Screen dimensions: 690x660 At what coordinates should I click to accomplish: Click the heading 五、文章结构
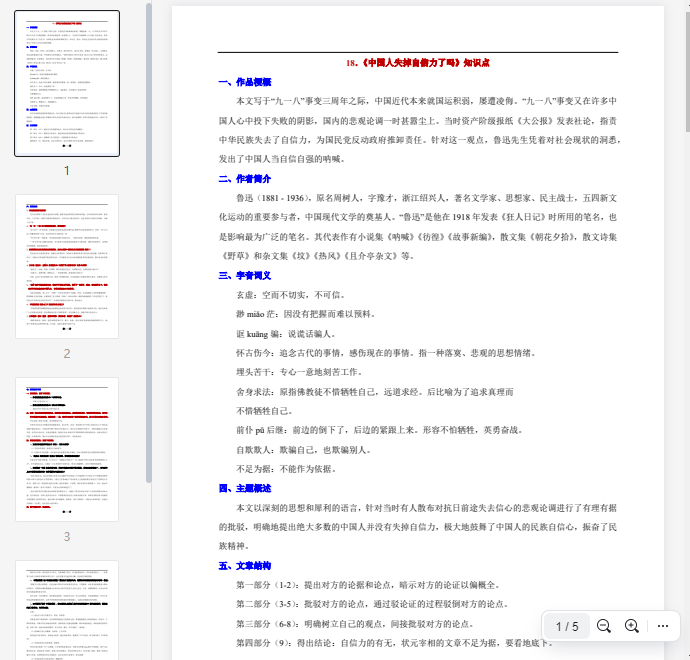(244, 565)
